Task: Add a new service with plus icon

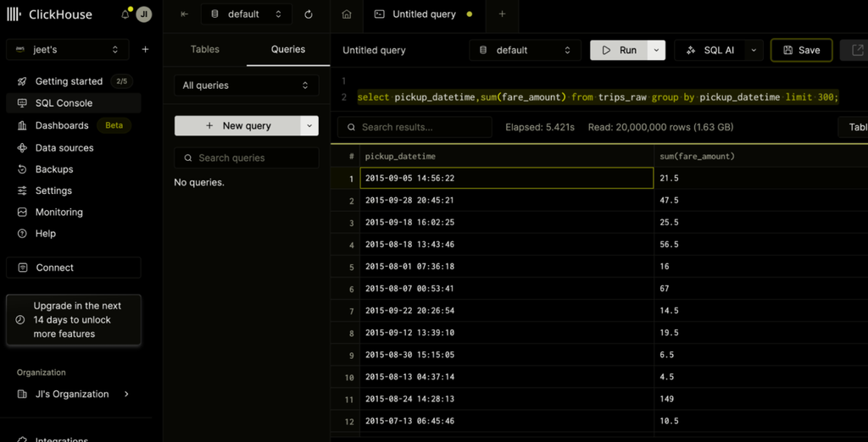Action: coord(145,49)
